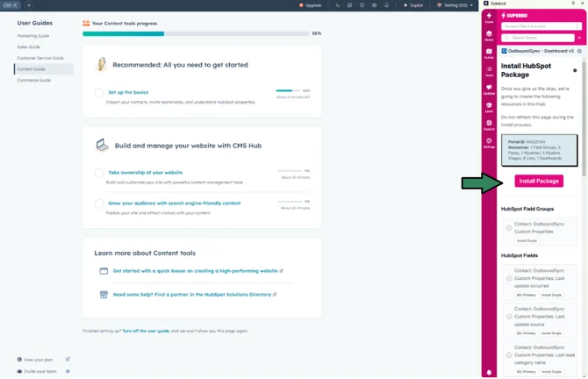
Task: Open the Updates icon in Supered sidebar
Action: click(x=489, y=89)
